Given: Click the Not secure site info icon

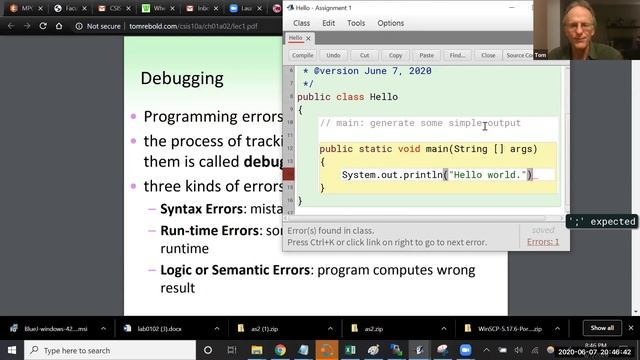Looking at the screenshot, I should click(79, 26).
